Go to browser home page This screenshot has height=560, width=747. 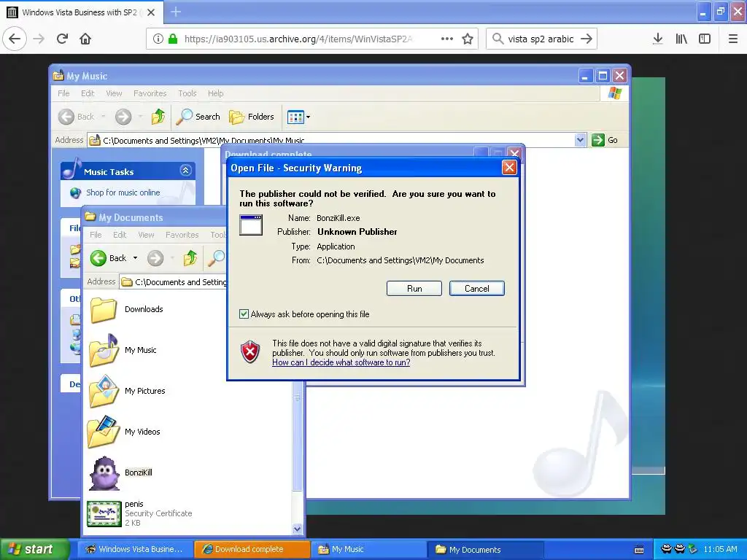point(85,39)
